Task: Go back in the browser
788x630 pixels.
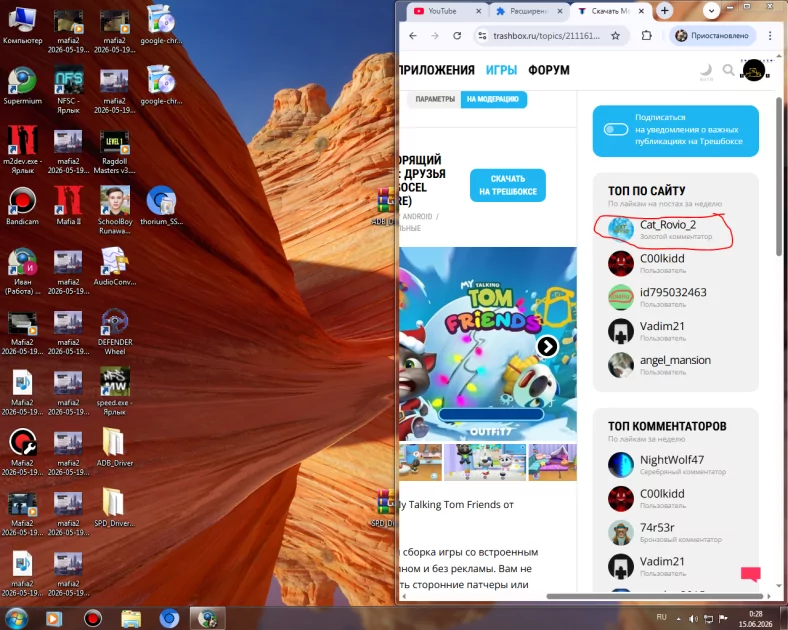Action: (x=413, y=36)
